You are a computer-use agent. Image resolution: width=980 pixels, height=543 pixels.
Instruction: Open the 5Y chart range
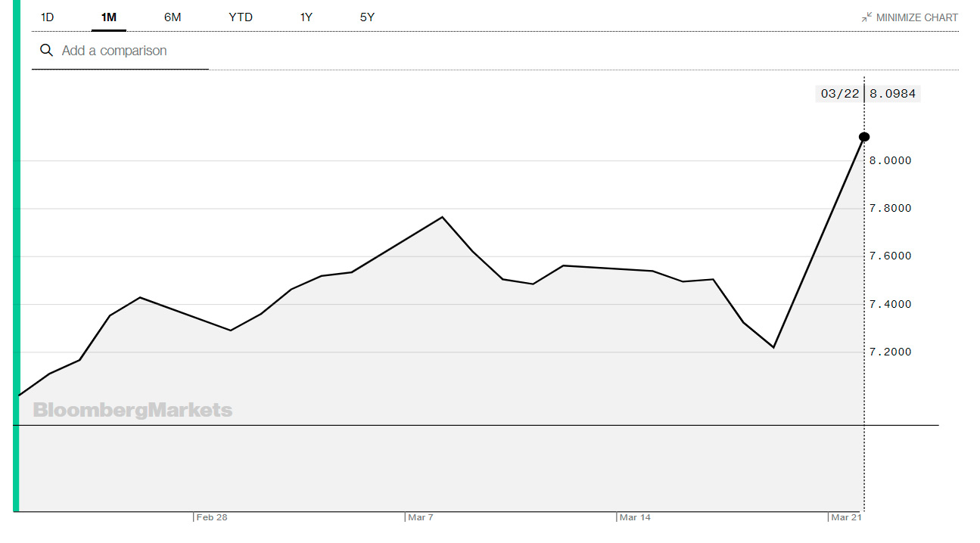coord(367,17)
